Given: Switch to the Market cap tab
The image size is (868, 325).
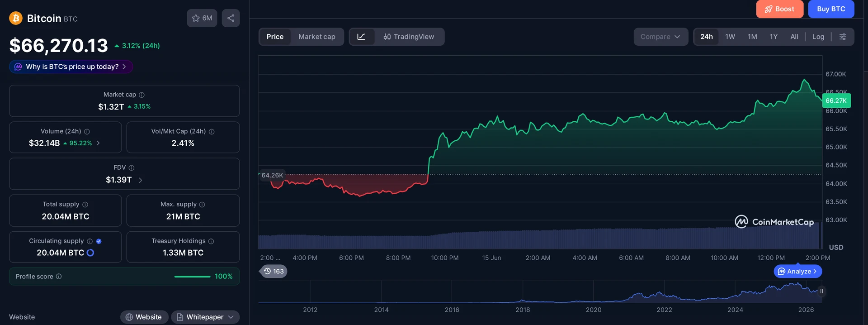Looking at the screenshot, I should (x=317, y=37).
